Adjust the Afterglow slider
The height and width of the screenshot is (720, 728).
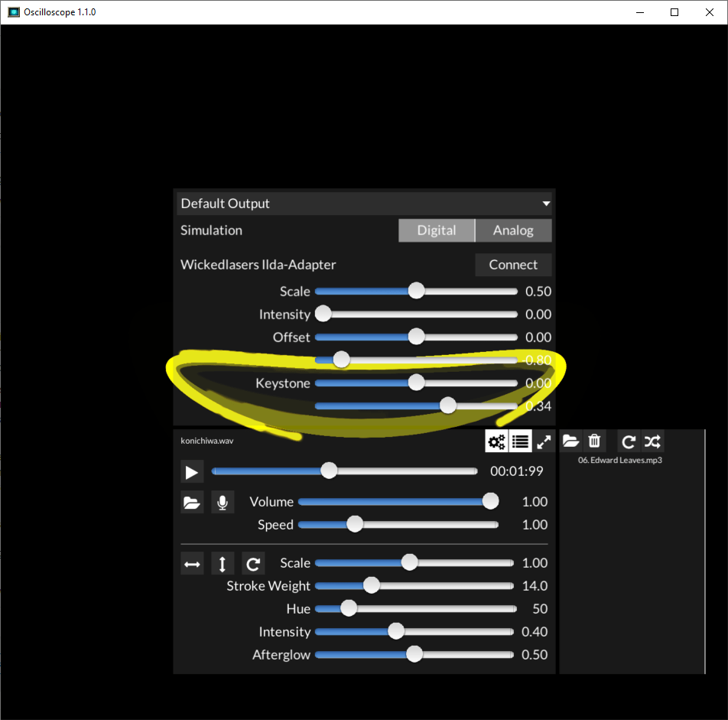(x=414, y=654)
